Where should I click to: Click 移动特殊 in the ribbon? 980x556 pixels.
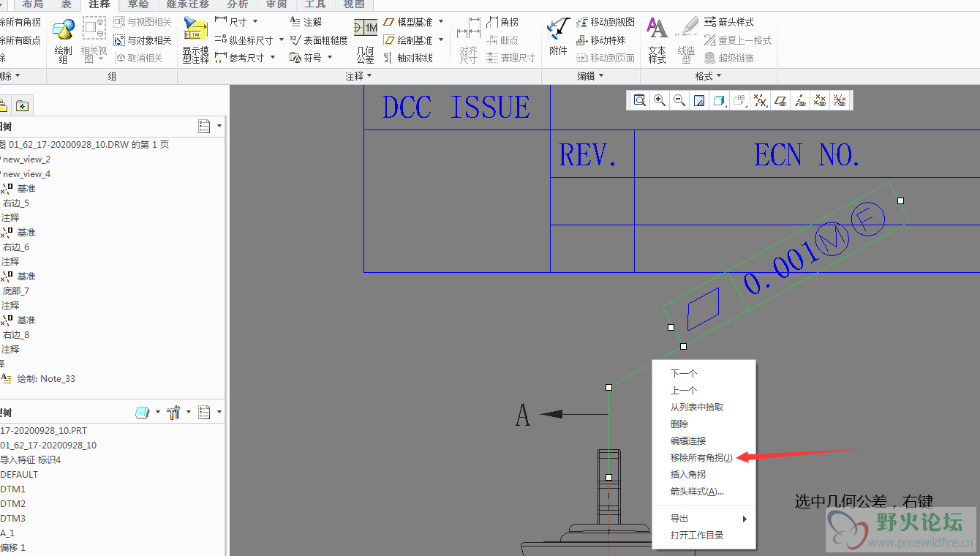(x=601, y=40)
